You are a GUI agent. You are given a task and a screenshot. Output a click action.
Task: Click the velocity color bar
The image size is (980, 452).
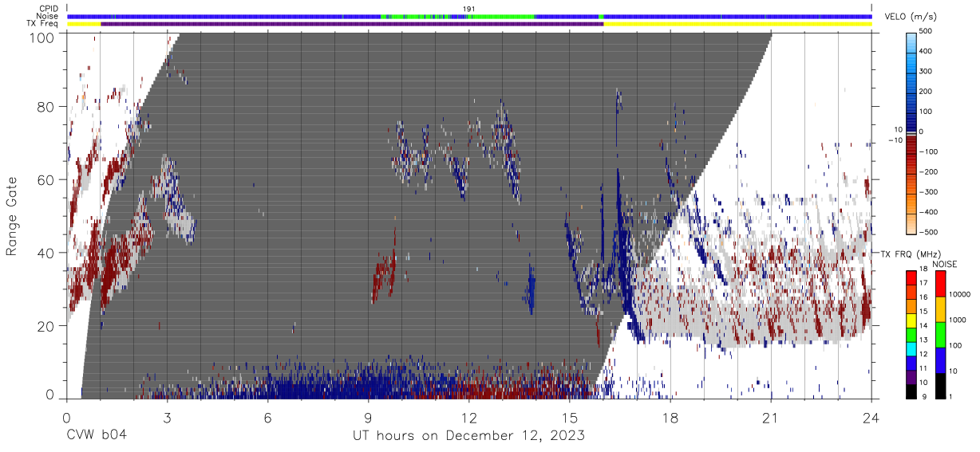pos(912,132)
